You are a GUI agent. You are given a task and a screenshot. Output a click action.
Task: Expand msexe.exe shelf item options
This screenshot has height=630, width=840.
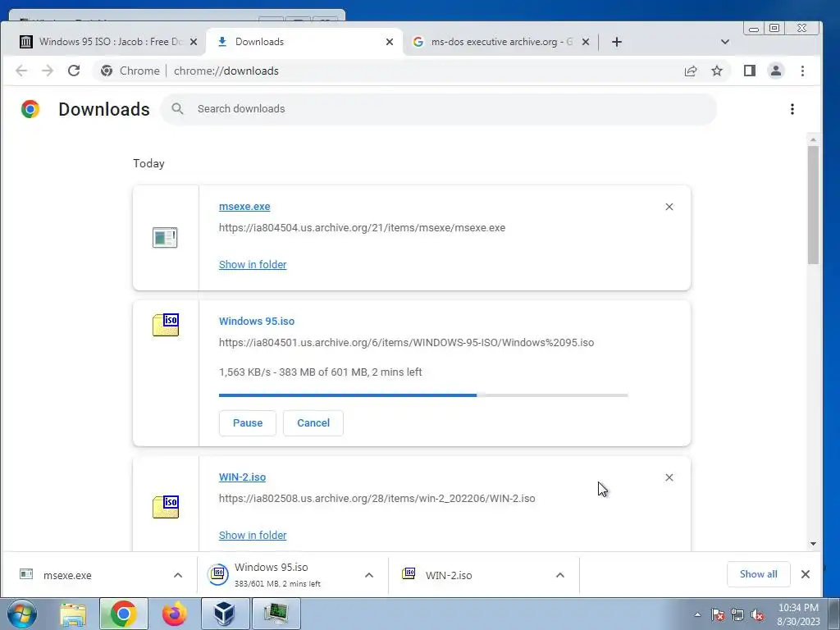178,575
